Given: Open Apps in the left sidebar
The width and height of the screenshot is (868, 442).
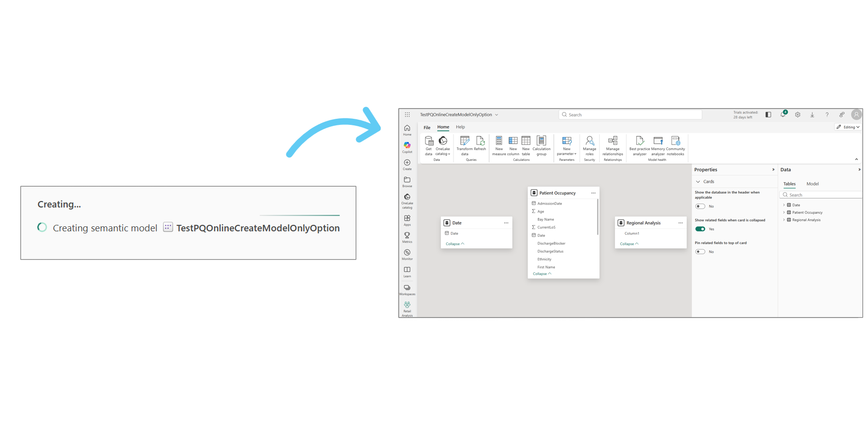Looking at the screenshot, I should [407, 221].
